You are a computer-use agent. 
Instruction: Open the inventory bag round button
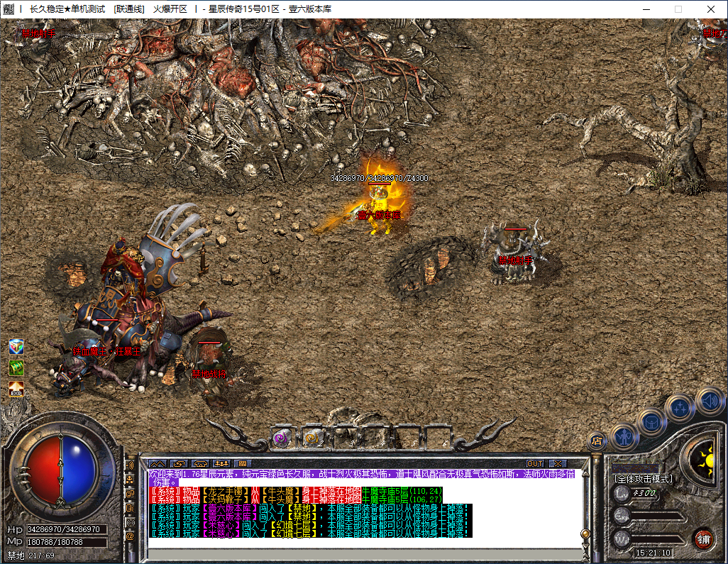(652, 422)
